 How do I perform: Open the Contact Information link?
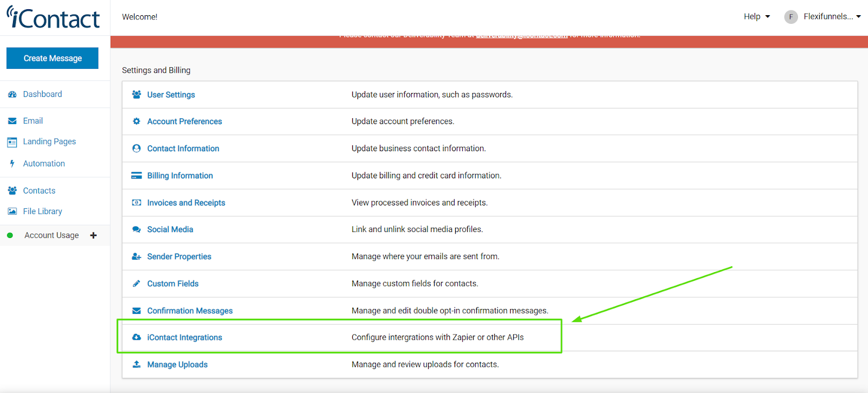(183, 149)
